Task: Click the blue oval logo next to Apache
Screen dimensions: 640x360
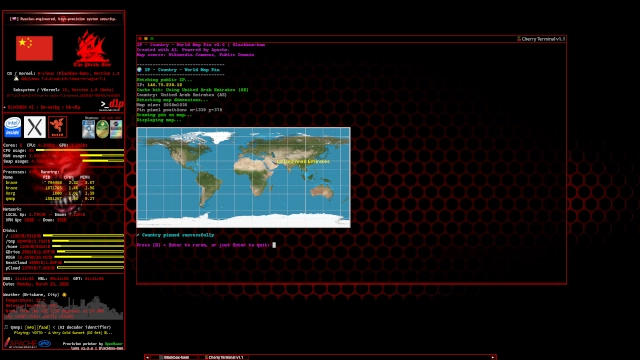Action: point(44,344)
